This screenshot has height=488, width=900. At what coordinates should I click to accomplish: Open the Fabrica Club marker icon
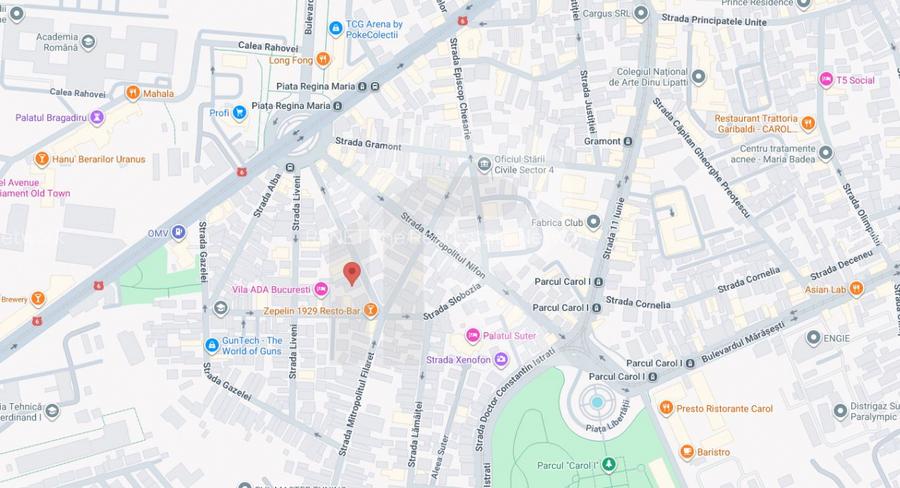[x=593, y=222]
